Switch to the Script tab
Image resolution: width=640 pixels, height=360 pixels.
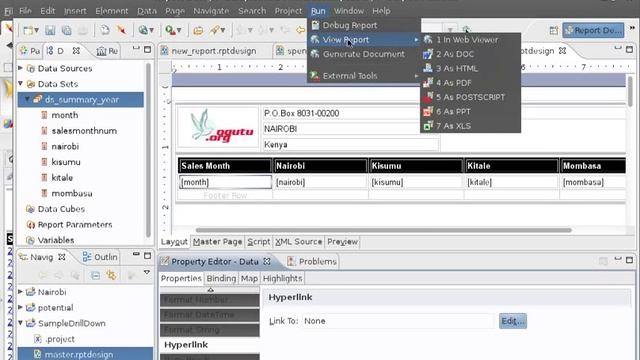tap(259, 242)
